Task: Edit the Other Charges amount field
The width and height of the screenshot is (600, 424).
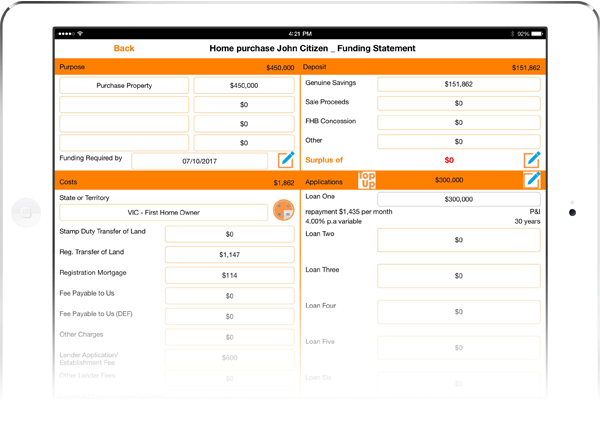Action: (230, 337)
